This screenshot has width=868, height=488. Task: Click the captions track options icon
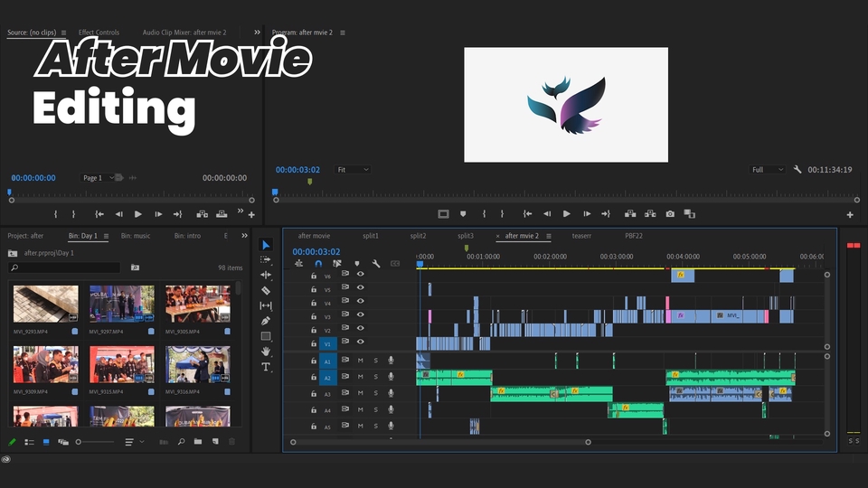(395, 264)
